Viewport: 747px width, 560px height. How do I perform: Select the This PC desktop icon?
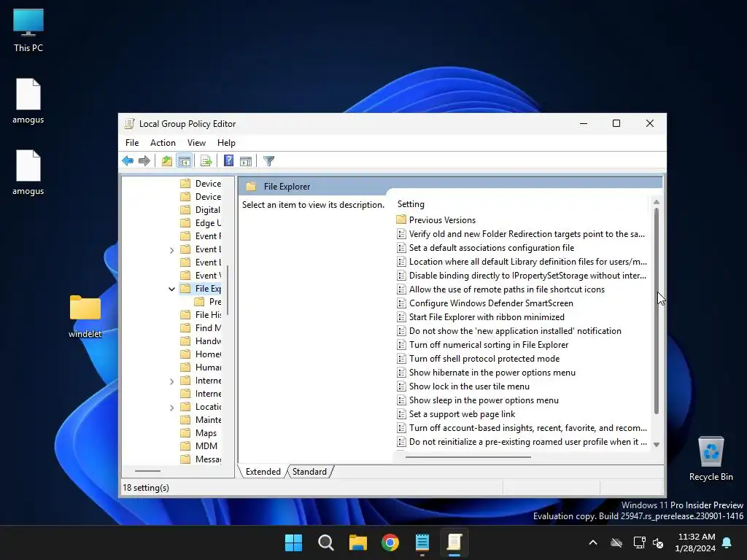[28, 30]
